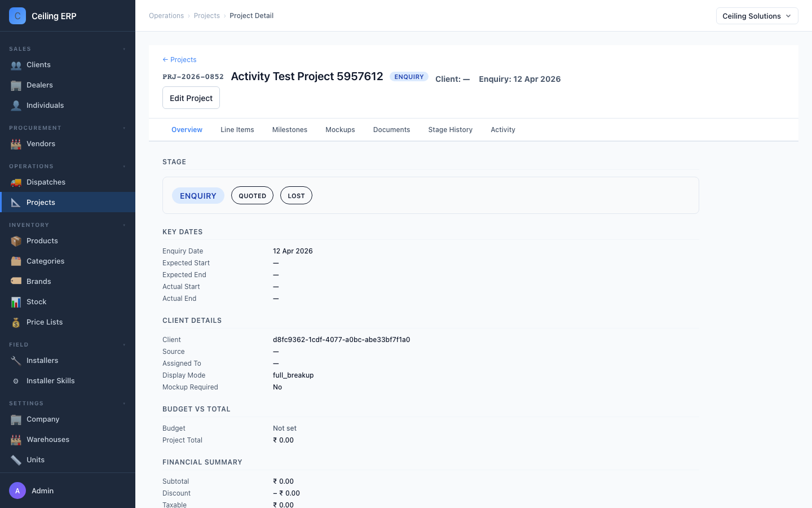Image resolution: width=812 pixels, height=508 pixels.
Task: Click the Products box icon
Action: tap(16, 241)
